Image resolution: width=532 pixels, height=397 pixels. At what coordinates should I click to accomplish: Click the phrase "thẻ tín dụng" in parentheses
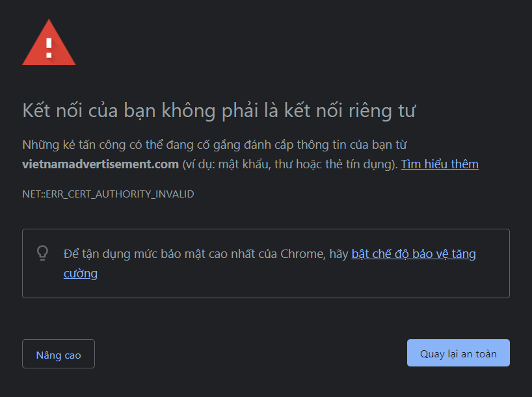(363, 164)
